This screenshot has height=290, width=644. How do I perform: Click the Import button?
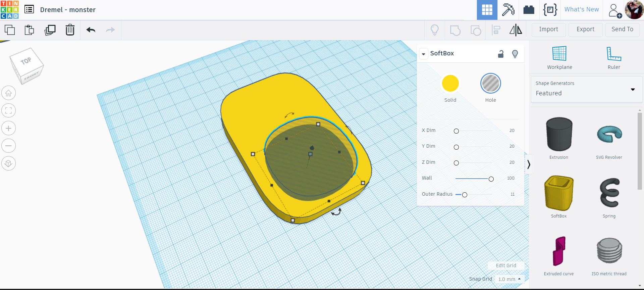pos(549,30)
